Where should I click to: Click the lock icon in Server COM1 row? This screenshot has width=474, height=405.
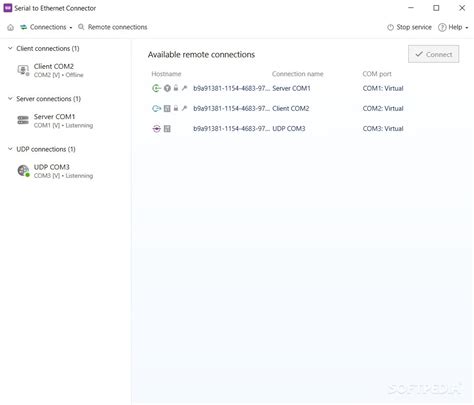click(x=176, y=88)
